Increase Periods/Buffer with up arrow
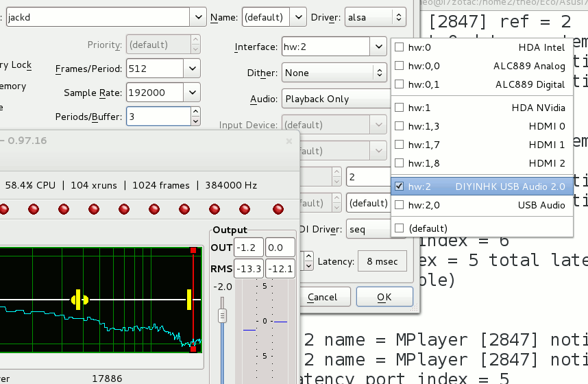This screenshot has height=384, width=588. 195,112
